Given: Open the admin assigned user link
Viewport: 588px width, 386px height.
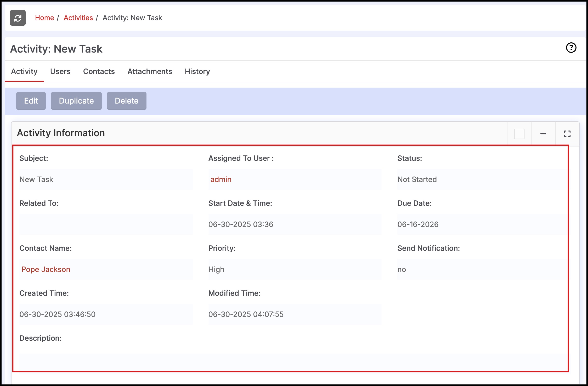Looking at the screenshot, I should [221, 179].
